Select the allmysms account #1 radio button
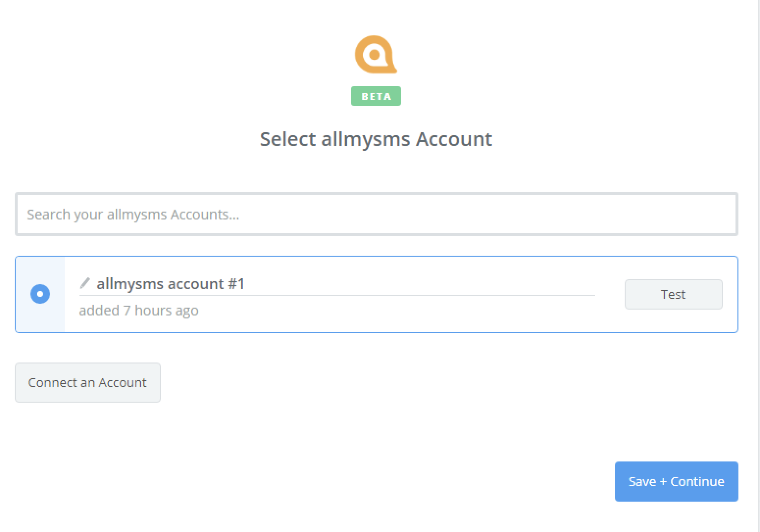The width and height of the screenshot is (760, 532). 40,294
